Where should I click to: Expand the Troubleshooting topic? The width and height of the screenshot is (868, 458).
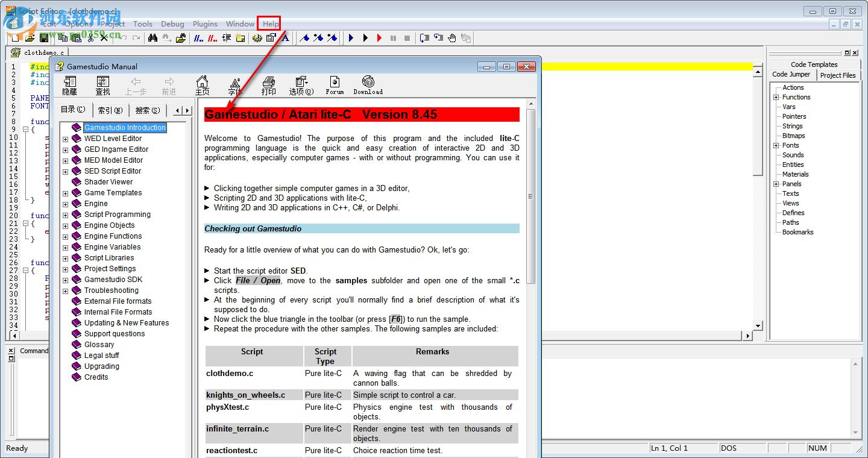pos(65,291)
